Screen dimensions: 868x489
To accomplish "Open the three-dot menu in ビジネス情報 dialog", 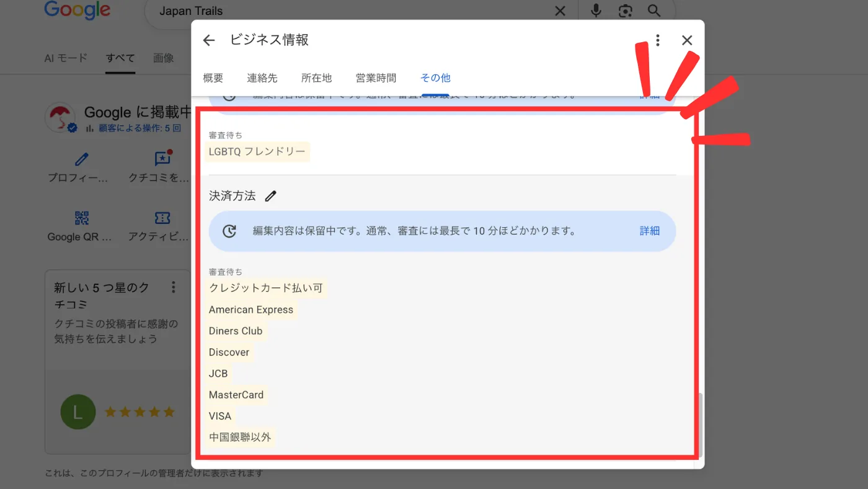I will pyautogui.click(x=658, y=40).
